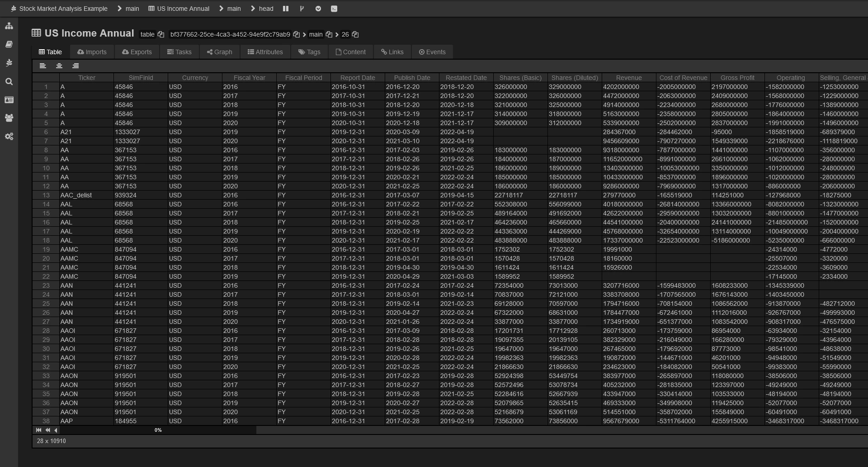Select row number 13 header
Screen dimensions: 868x467
46,195
